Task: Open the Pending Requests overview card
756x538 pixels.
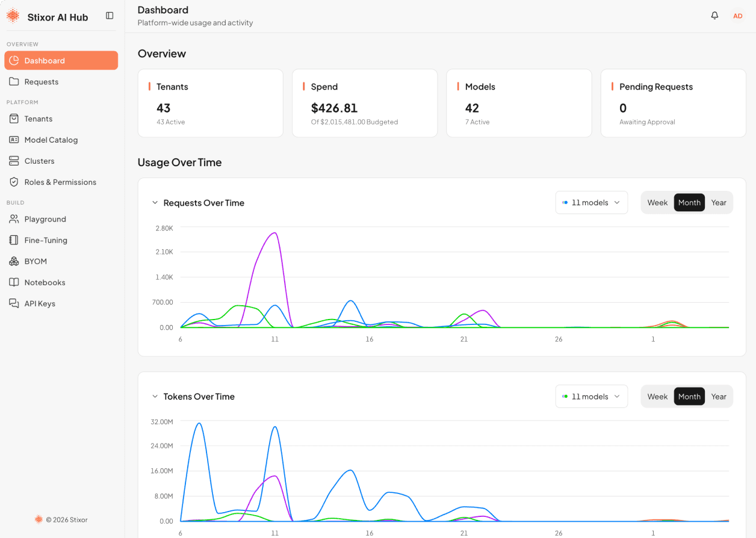Action: click(674, 103)
